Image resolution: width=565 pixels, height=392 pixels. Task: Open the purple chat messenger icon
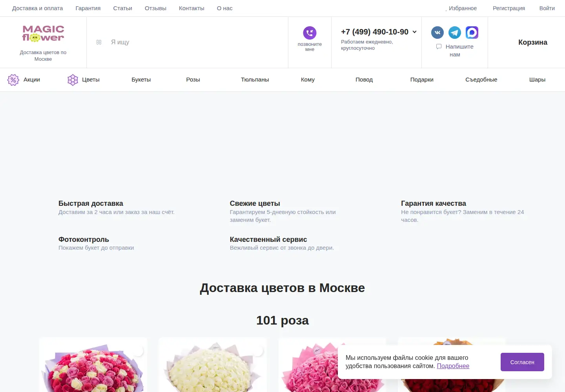[472, 33]
